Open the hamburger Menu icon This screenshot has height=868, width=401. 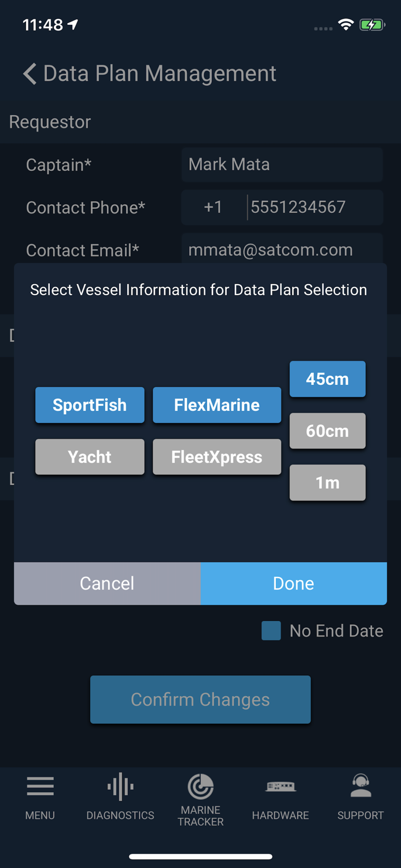[40, 787]
